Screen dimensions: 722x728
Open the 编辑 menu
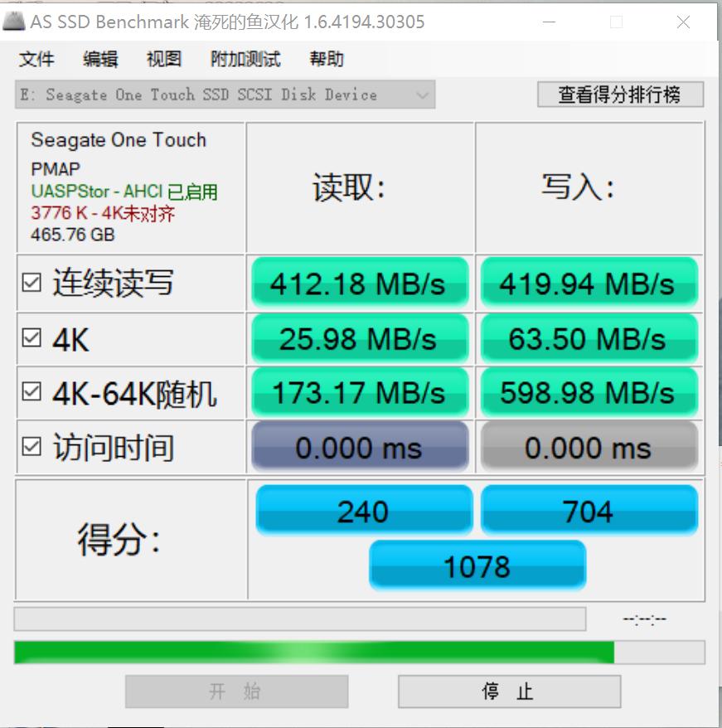(101, 59)
